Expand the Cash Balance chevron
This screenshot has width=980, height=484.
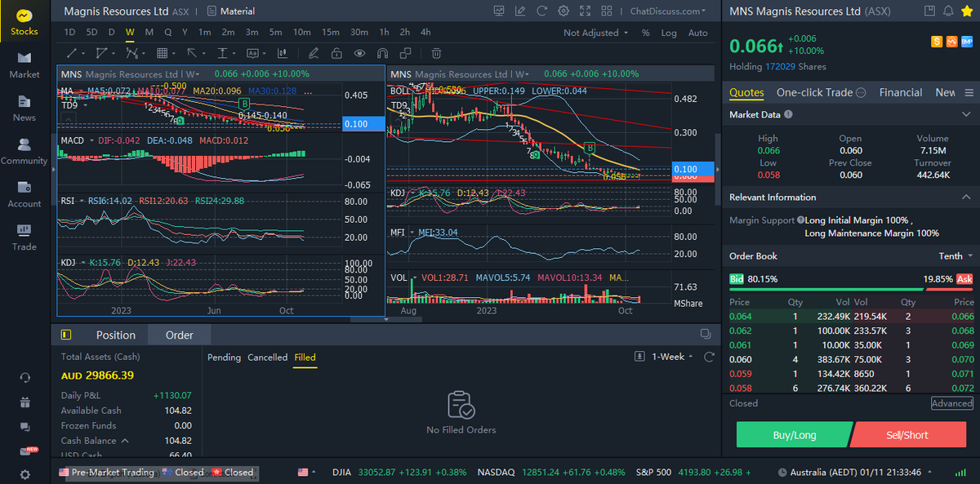pos(125,441)
